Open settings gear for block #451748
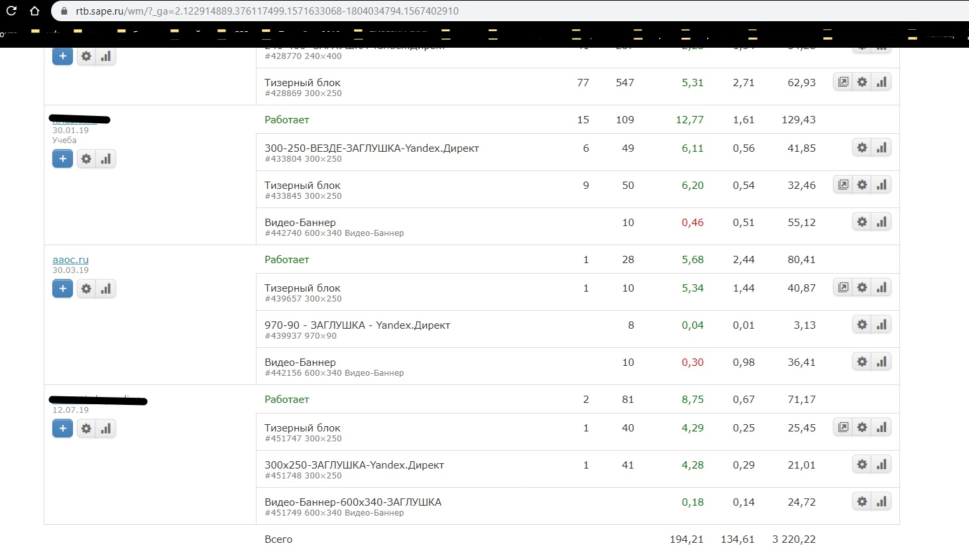 click(862, 465)
